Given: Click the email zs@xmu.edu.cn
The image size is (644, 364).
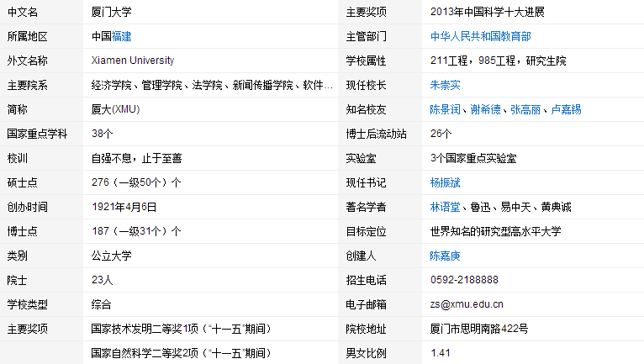Looking at the screenshot, I should pos(467,304).
